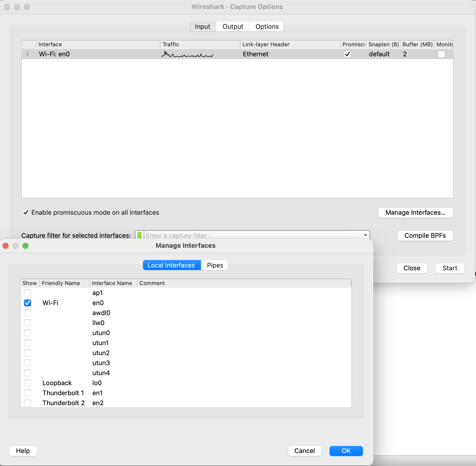Toggle promiscuous checkbox in Wi-Fi en0 row
Image resolution: width=476 pixels, height=466 pixels.
347,54
